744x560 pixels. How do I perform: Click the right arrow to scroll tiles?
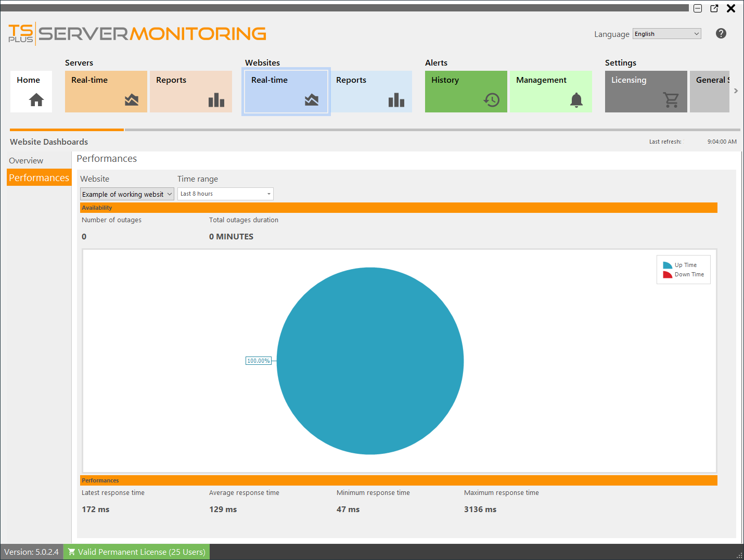coord(736,91)
